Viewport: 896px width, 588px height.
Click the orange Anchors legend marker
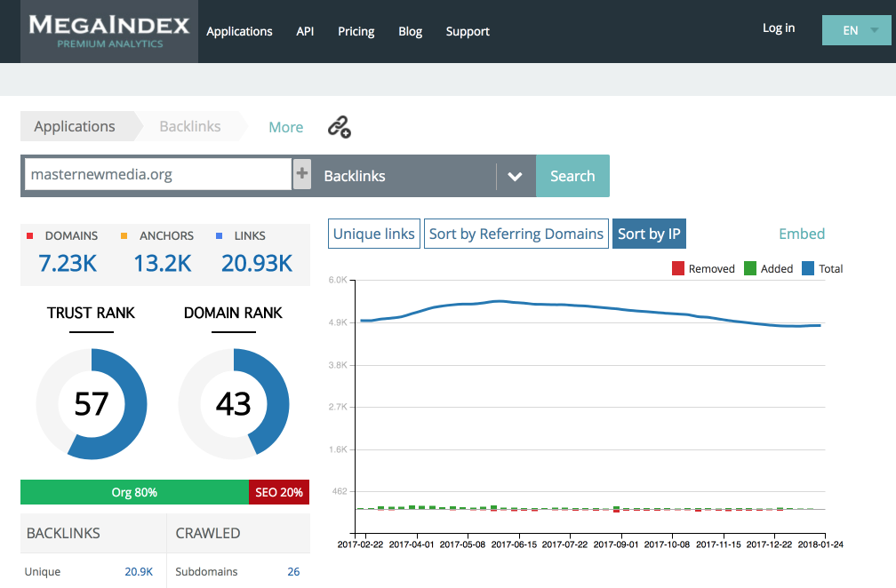(124, 235)
